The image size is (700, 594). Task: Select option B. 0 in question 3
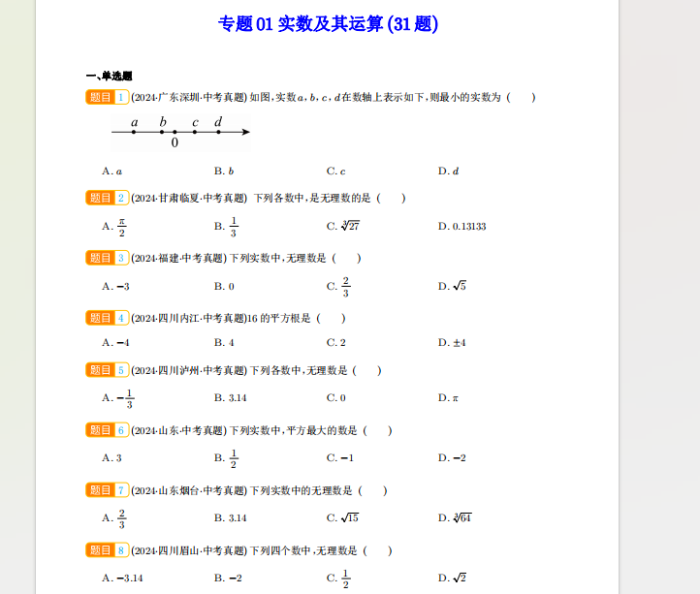(x=224, y=287)
